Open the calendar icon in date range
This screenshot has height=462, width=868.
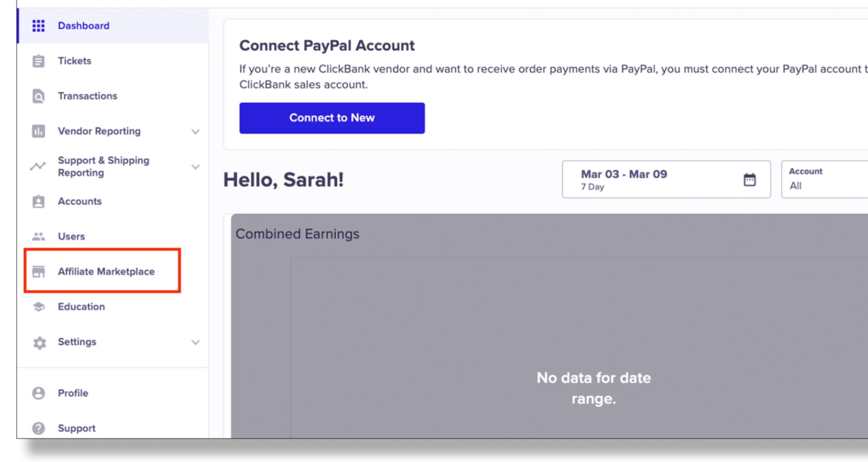749,180
